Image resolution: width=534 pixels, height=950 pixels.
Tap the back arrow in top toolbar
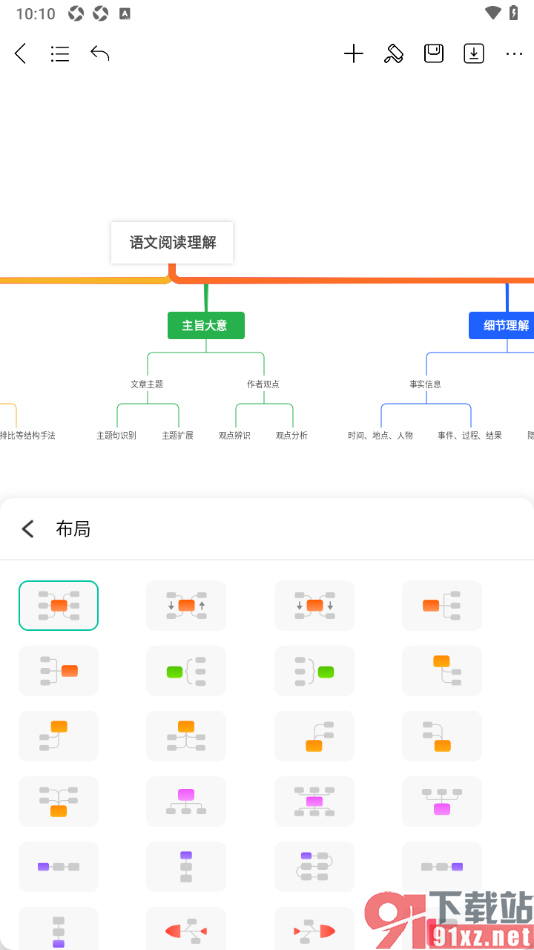coord(21,54)
